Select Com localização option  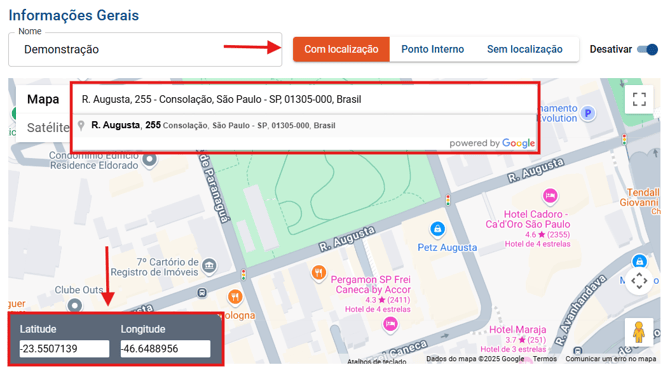tap(341, 50)
